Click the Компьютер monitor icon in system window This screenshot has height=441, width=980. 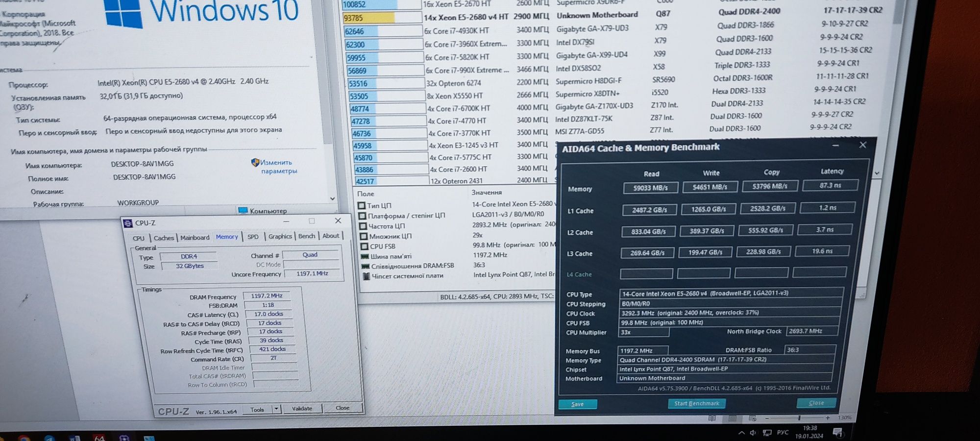coord(243,211)
